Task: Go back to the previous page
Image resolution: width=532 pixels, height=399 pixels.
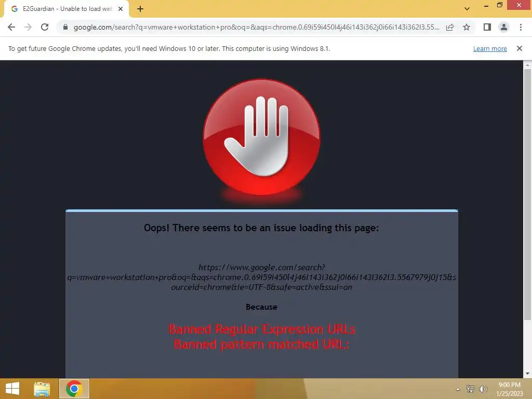Action: point(11,27)
